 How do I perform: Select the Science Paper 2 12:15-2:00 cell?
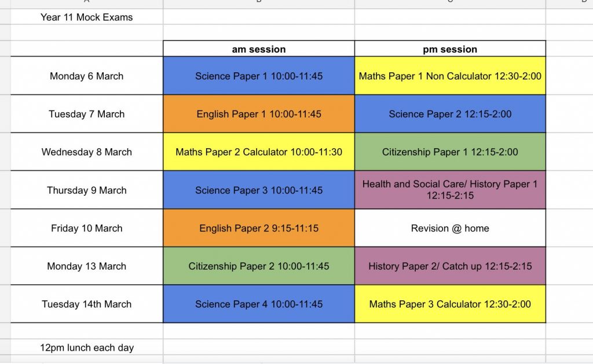click(x=450, y=114)
